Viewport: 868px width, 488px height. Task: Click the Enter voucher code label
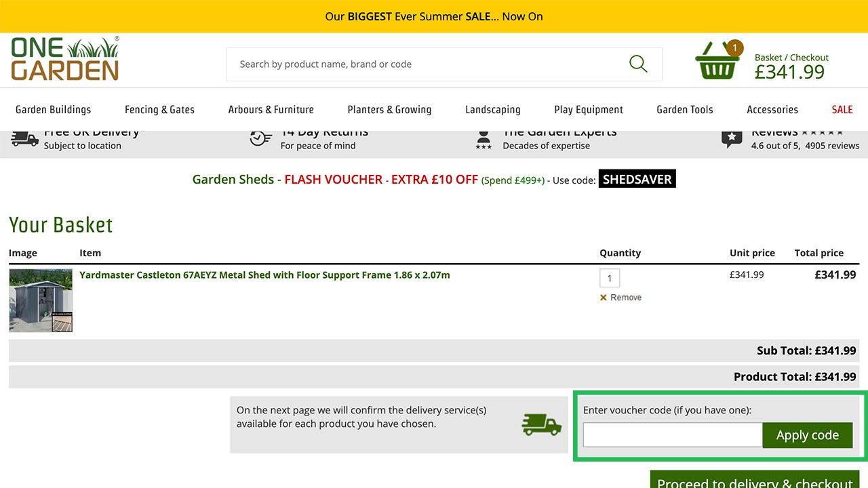tap(667, 410)
